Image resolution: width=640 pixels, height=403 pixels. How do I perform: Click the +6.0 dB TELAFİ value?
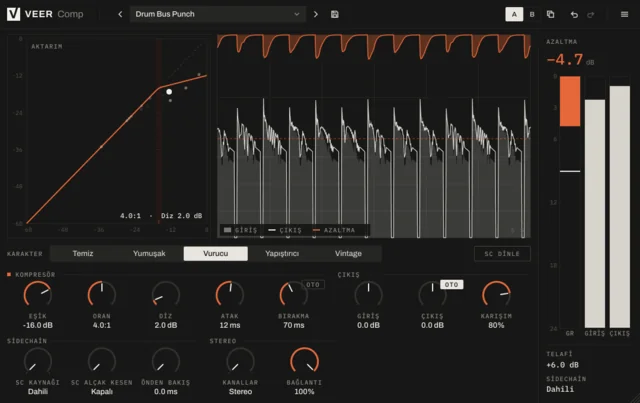click(562, 365)
